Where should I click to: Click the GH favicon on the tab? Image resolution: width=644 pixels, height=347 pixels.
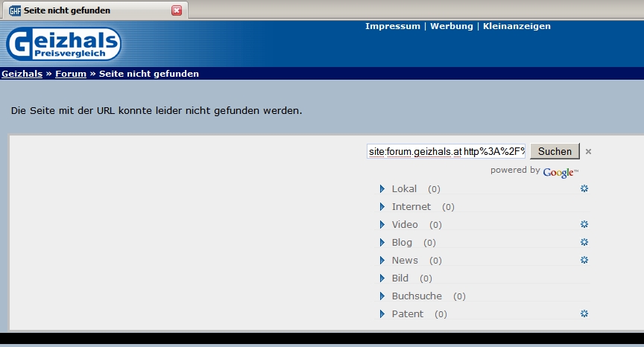click(x=15, y=10)
